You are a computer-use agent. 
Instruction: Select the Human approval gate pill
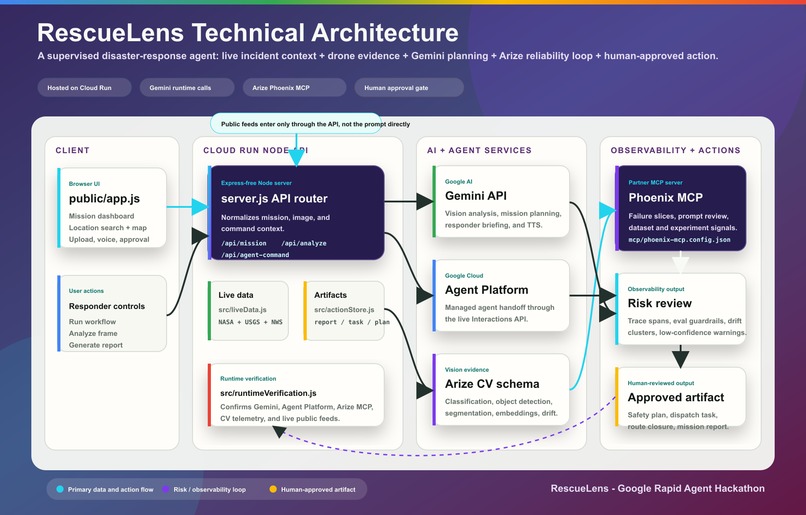coord(409,88)
